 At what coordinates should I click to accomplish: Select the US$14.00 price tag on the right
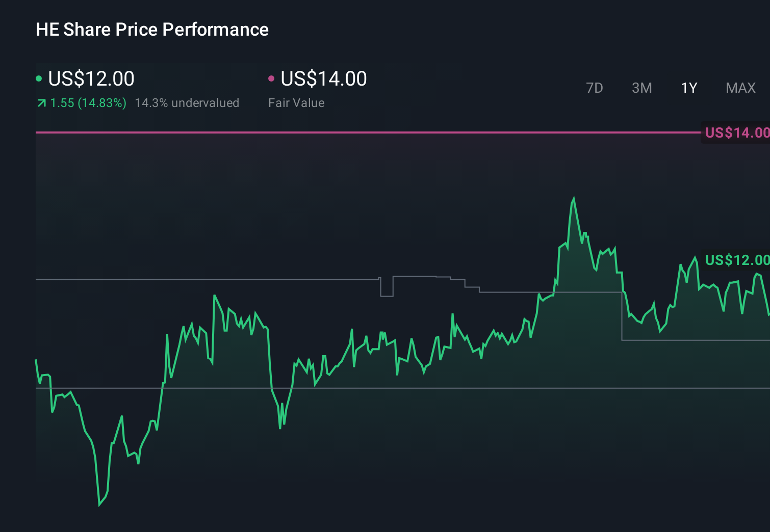click(736, 132)
